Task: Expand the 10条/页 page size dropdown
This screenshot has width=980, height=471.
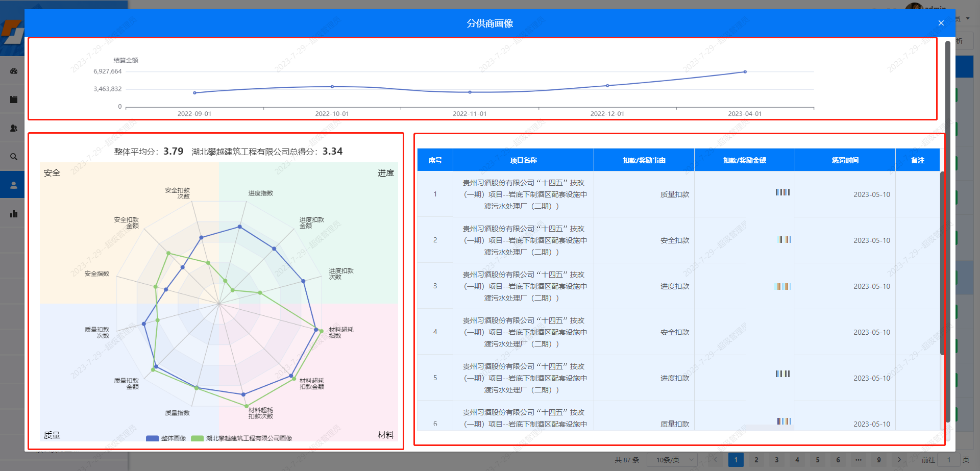Action: click(x=672, y=460)
